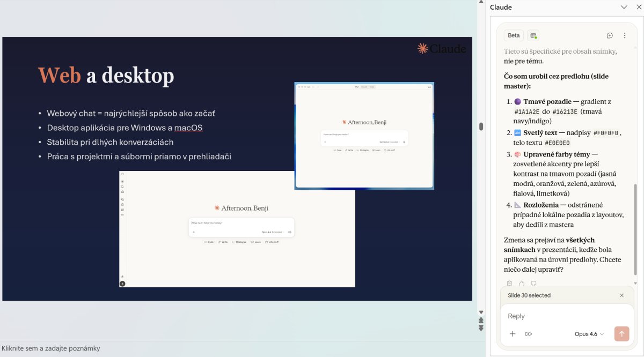Screen dimensions: 644x357
Task: Click the slide vertical scrollbar thumb
Action: tap(481, 127)
